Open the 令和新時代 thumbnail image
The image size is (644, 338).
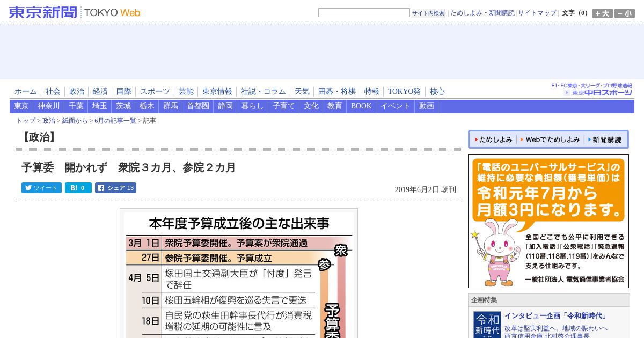(x=487, y=325)
